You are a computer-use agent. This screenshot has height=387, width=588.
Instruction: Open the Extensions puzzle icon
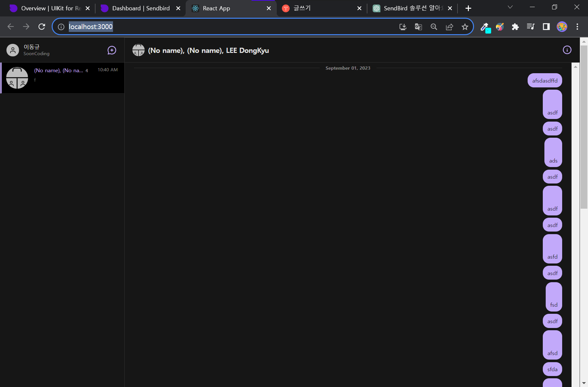tap(515, 27)
